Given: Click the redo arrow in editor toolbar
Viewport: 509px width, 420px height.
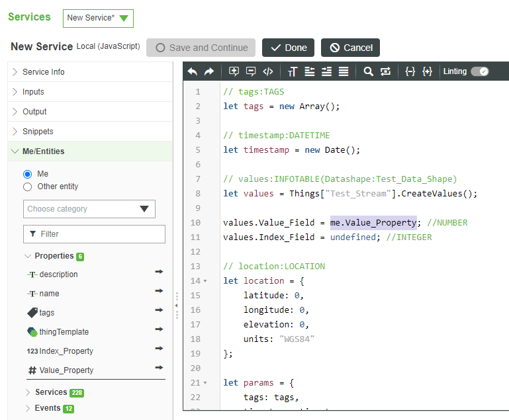Looking at the screenshot, I should (209, 71).
